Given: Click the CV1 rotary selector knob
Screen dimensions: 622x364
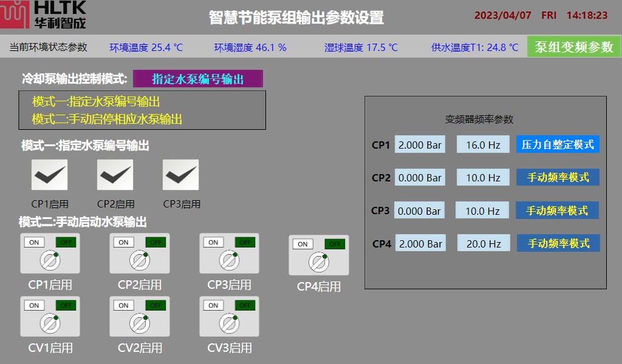Looking at the screenshot, I should (50, 324).
